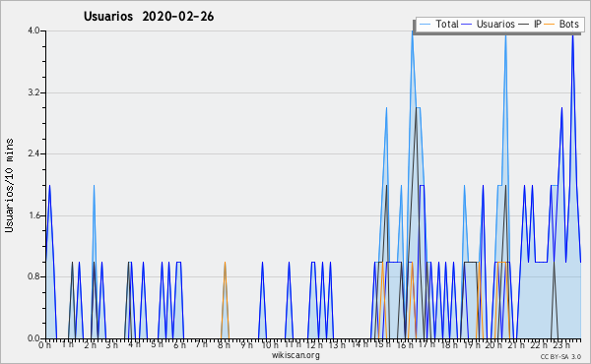Viewport: 591px width, 364px height.
Task: Click the y-axis label 'Usuarios/10 mins'
Action: 9,186
